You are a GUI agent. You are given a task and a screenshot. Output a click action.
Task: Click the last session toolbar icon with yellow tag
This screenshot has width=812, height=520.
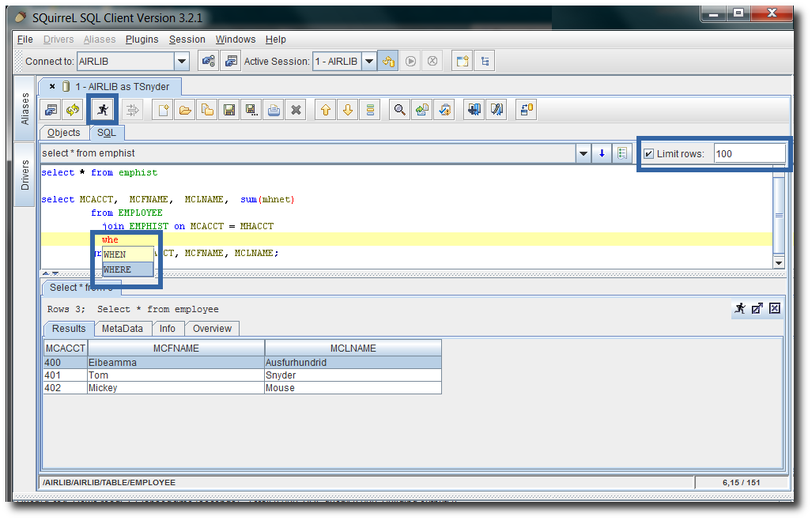(526, 110)
